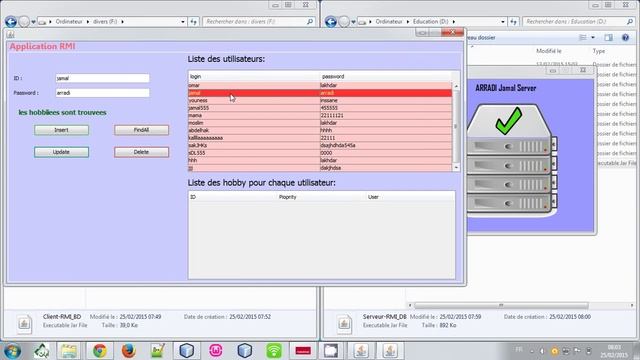Select the user row 'youness'
This screenshot has width=640, height=360.
[320, 100]
